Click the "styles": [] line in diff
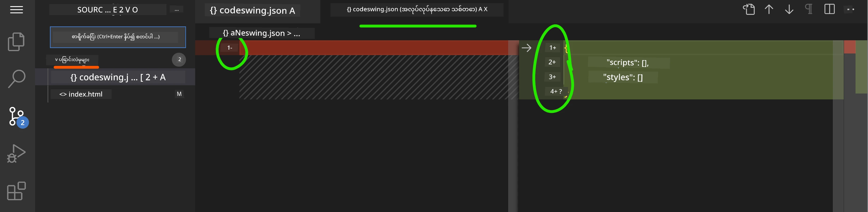The image size is (868, 212). [x=623, y=77]
